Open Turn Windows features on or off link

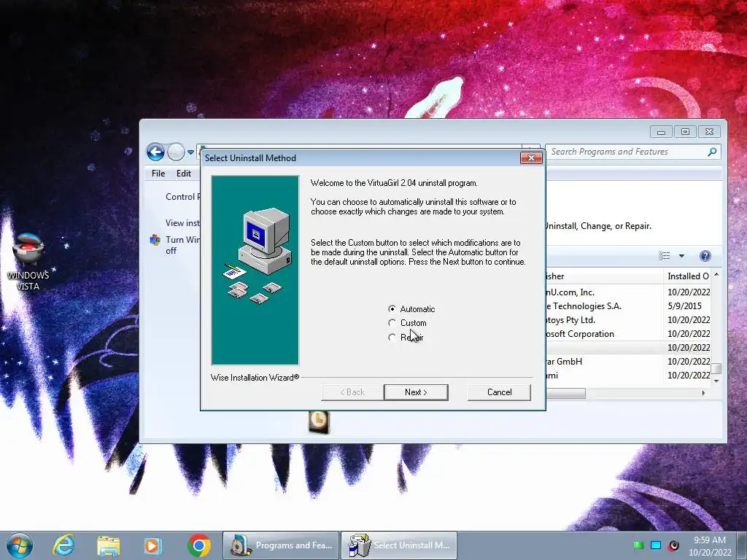tap(182, 245)
